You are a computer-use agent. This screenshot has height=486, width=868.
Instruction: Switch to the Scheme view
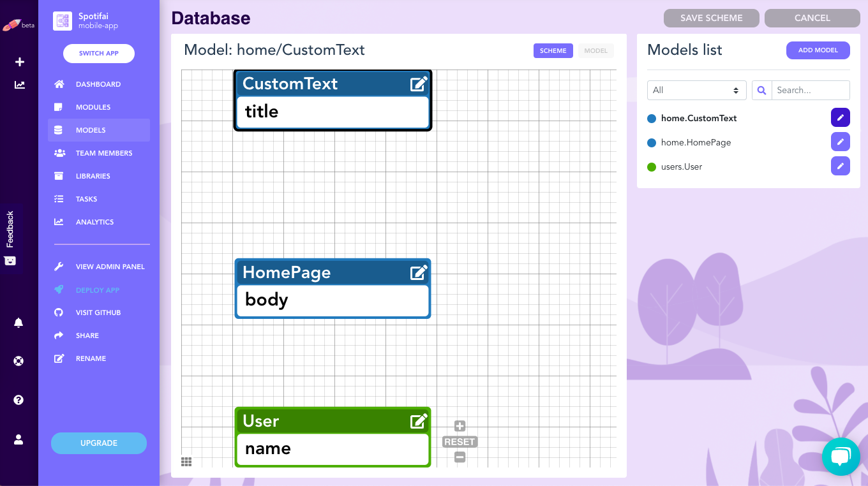553,51
